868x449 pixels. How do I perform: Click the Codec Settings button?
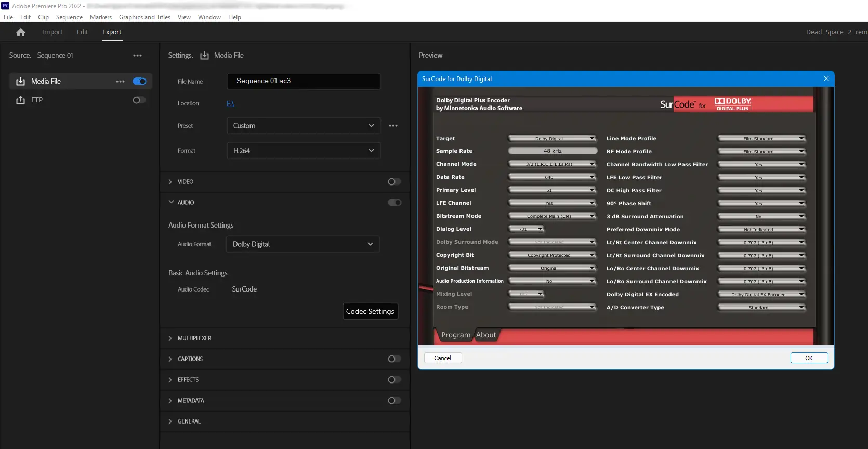click(370, 311)
